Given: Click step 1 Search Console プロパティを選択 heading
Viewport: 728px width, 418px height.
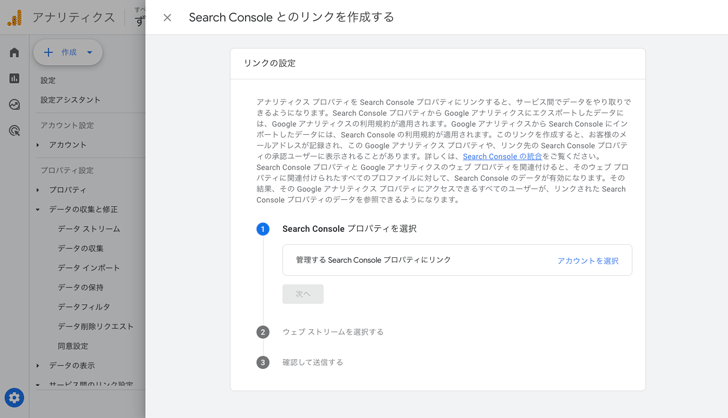Looking at the screenshot, I should pos(349,229).
